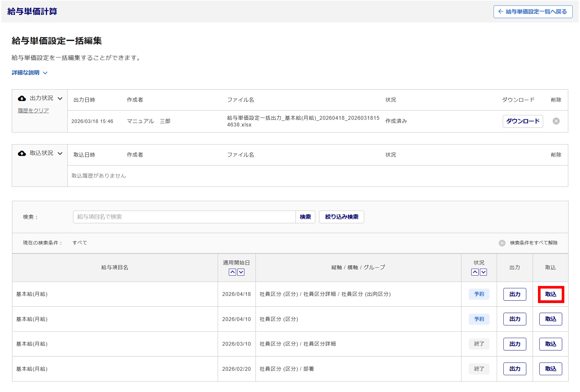Click 出力 for the 2026/04/10 row

[x=514, y=319]
